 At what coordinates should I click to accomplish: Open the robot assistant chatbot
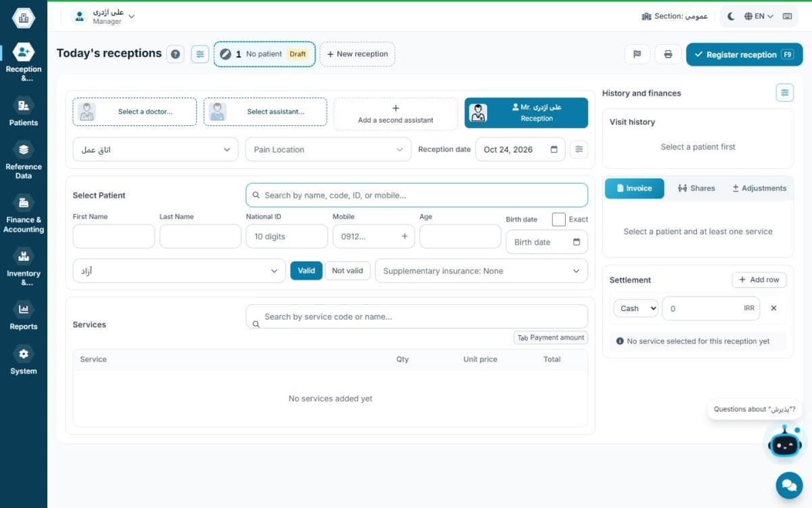click(x=785, y=444)
